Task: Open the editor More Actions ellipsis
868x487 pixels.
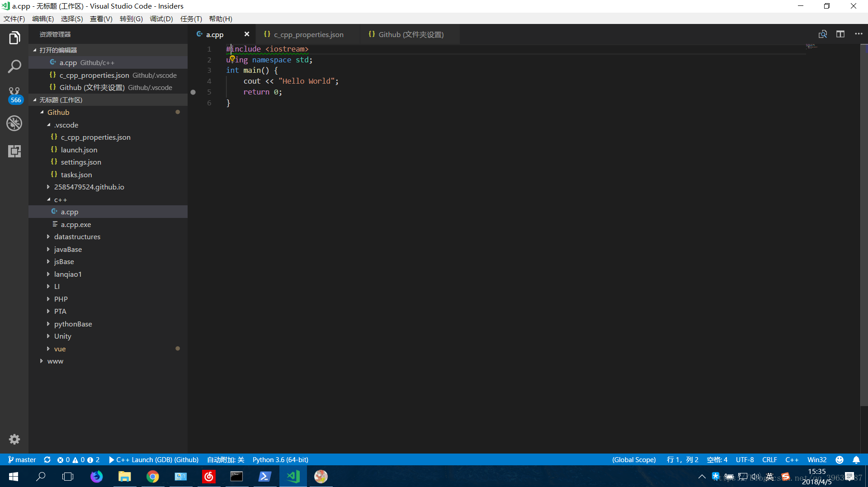Action: click(x=859, y=34)
